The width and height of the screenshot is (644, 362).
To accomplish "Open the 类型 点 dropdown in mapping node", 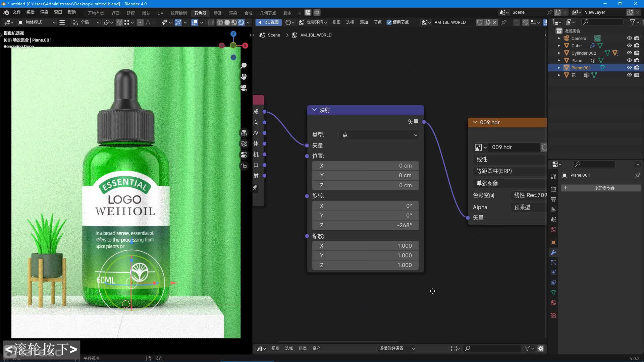I will click(x=379, y=135).
